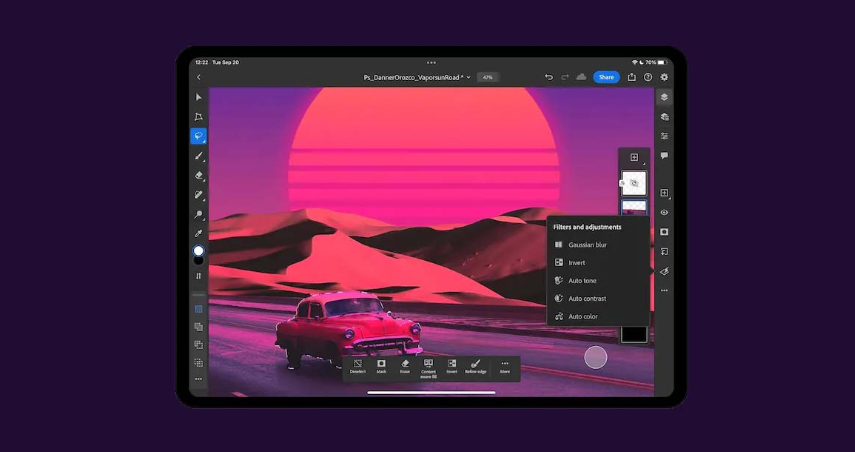Image resolution: width=855 pixels, height=452 pixels.
Task: Add a new layer from right taskbar
Action: [x=664, y=193]
